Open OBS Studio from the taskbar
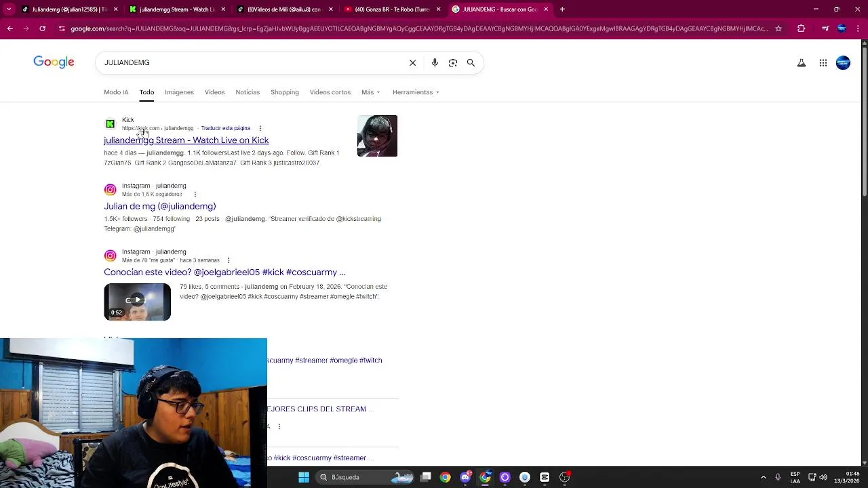This screenshot has width=868, height=488. tap(564, 477)
